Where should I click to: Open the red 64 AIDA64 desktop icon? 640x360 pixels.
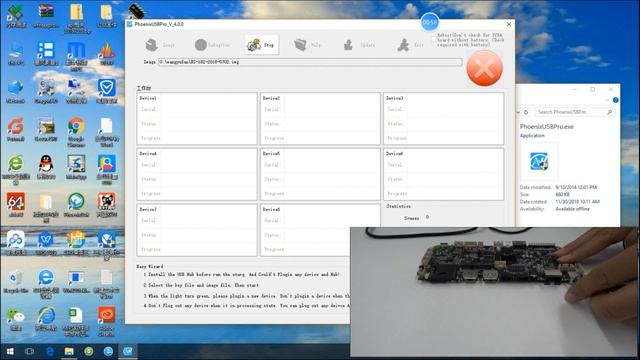[16, 204]
